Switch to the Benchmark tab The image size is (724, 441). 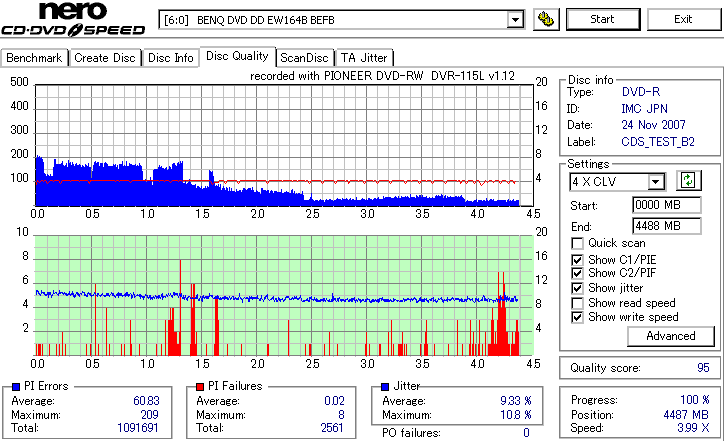click(34, 58)
